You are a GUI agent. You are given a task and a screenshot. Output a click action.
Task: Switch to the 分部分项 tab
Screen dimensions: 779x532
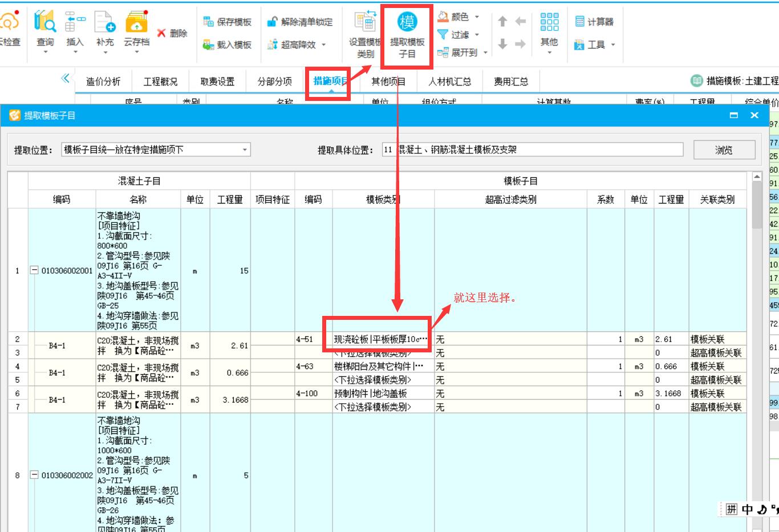tap(274, 82)
